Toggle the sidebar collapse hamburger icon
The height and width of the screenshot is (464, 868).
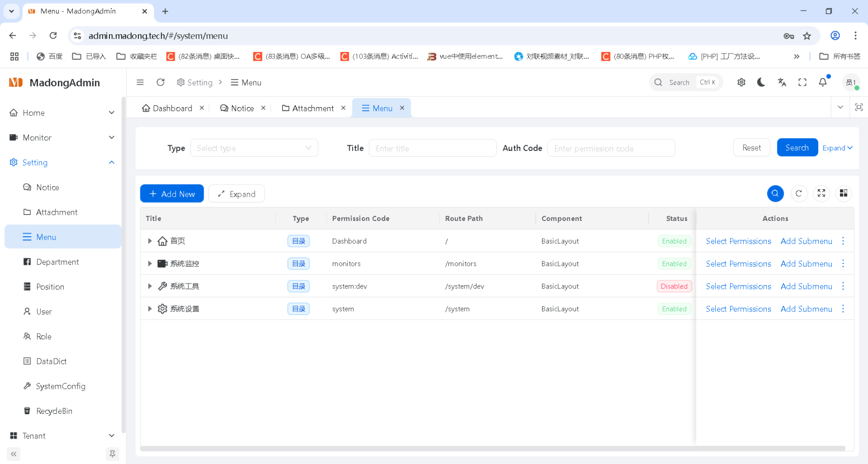(140, 82)
